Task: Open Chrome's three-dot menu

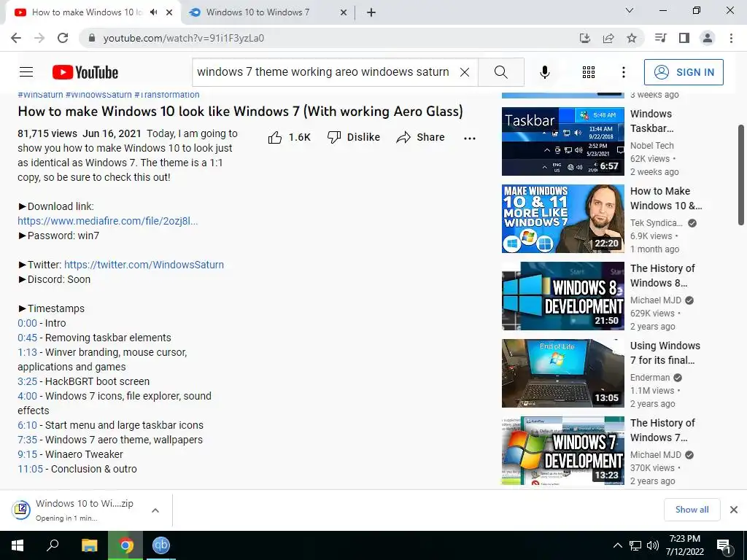Action: (731, 38)
